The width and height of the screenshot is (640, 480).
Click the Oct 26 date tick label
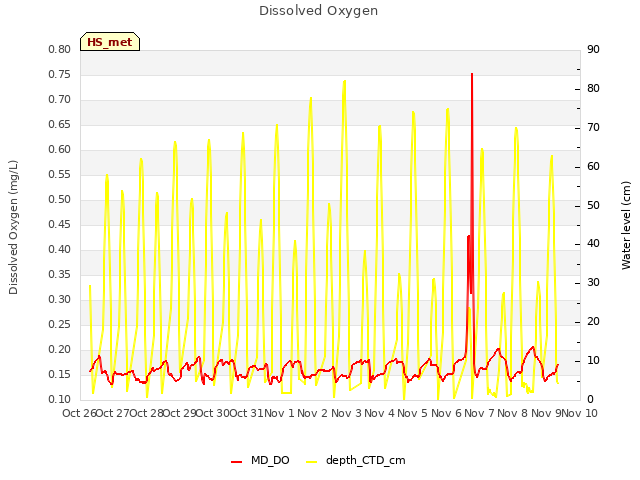[79, 413]
